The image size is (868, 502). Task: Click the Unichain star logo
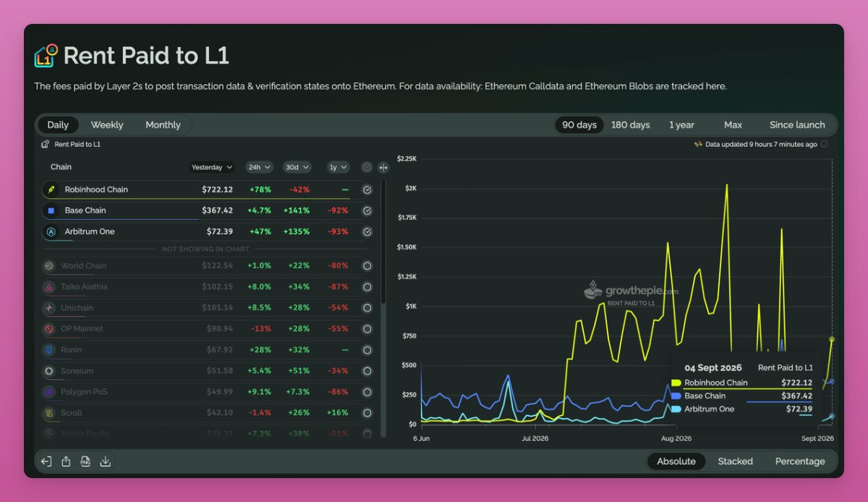(49, 307)
